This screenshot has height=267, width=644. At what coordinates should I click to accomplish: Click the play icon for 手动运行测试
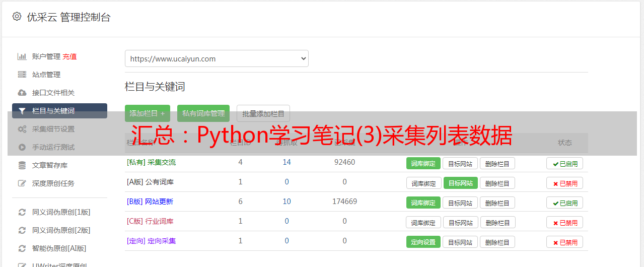(x=22, y=147)
